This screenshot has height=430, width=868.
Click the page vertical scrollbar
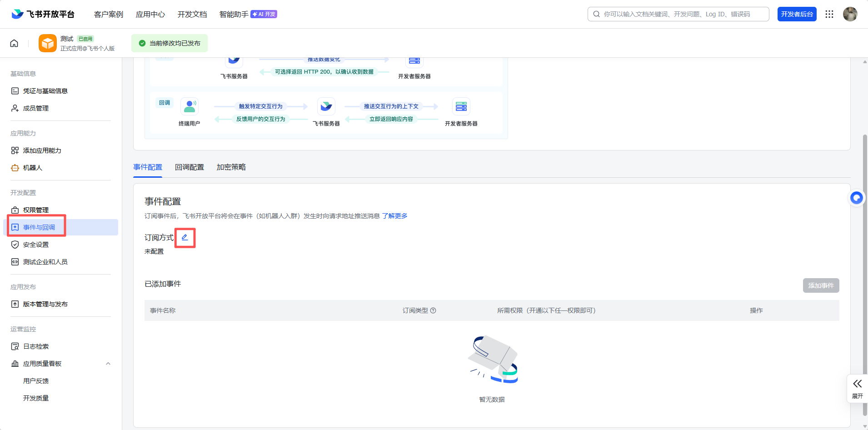864,275
